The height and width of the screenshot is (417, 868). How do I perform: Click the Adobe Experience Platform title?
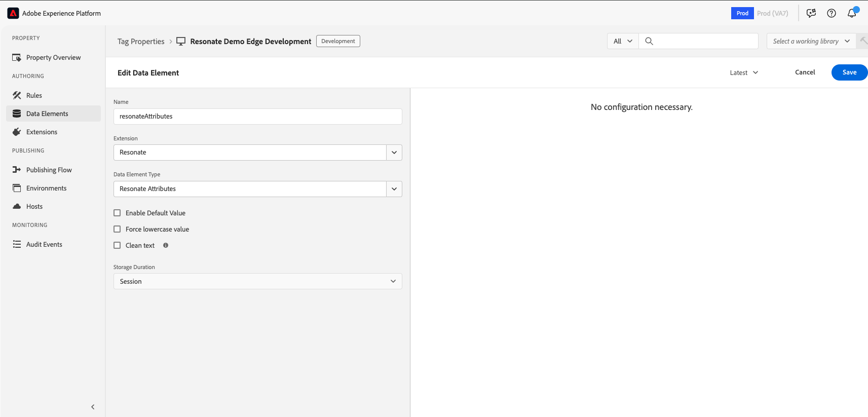pyautogui.click(x=61, y=13)
